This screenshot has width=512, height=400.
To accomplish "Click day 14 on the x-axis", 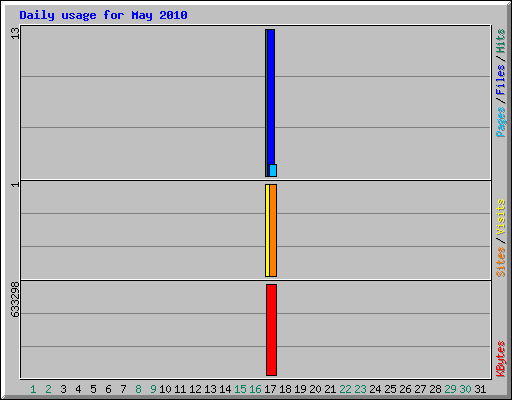I will point(225,389).
